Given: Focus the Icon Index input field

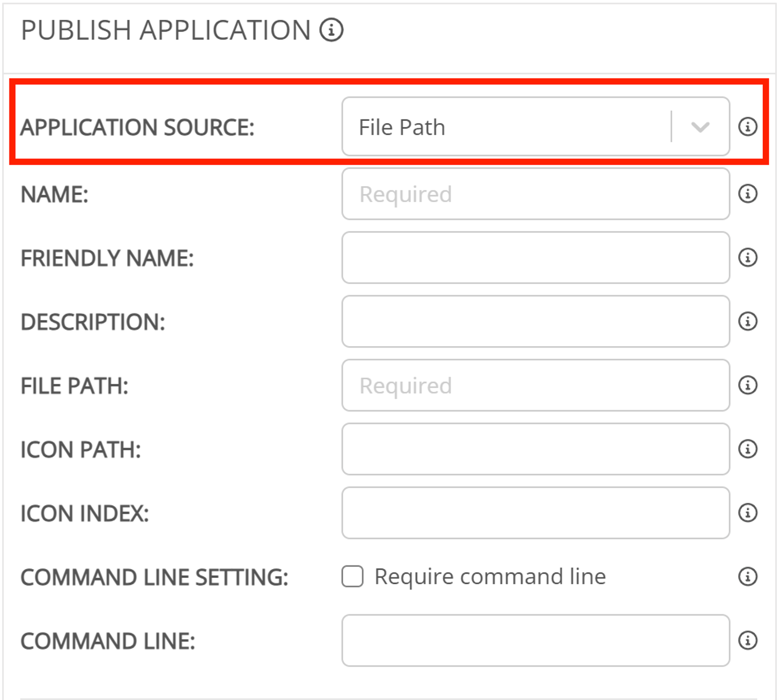Looking at the screenshot, I should [x=535, y=513].
